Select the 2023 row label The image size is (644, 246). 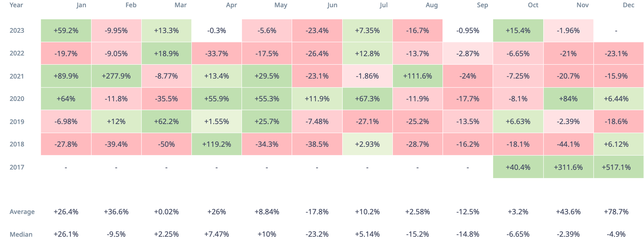coord(17,31)
